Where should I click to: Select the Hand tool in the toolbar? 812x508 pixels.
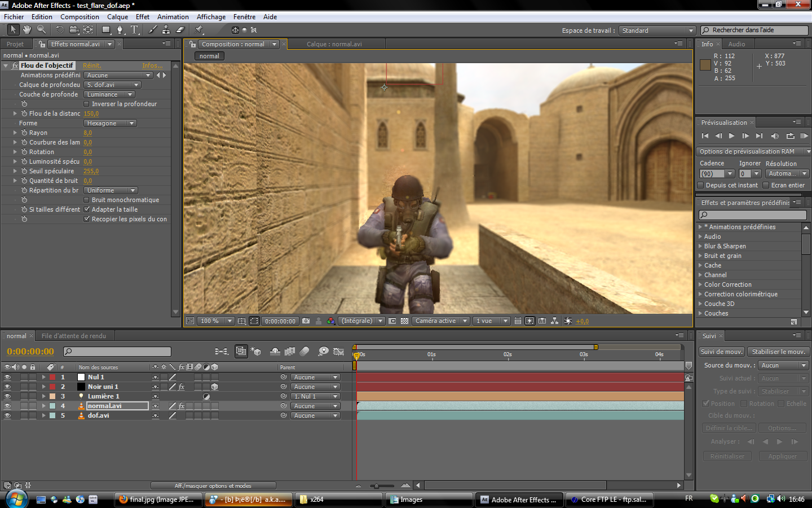(27, 30)
